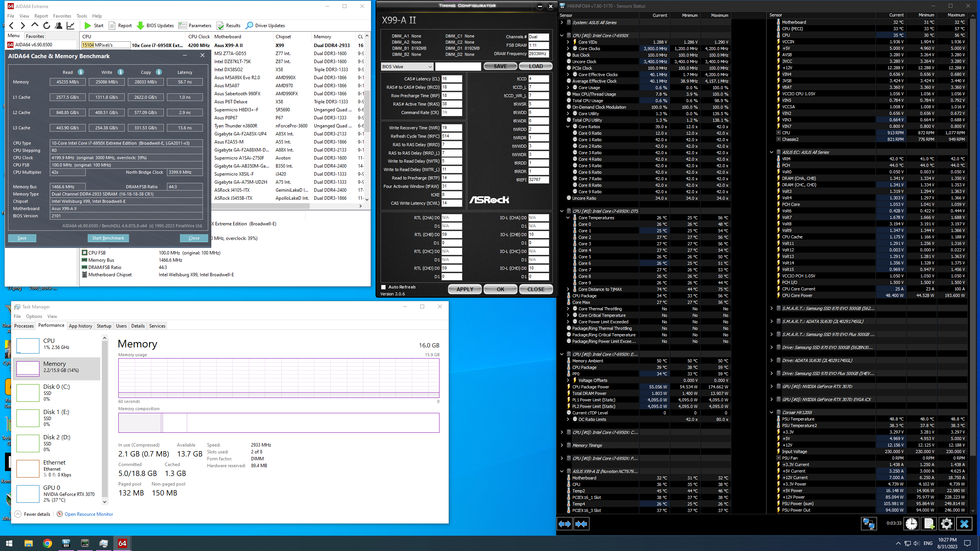Enable the Auto Refresh checkbox
The width and height of the screenshot is (980, 551).
[x=384, y=287]
